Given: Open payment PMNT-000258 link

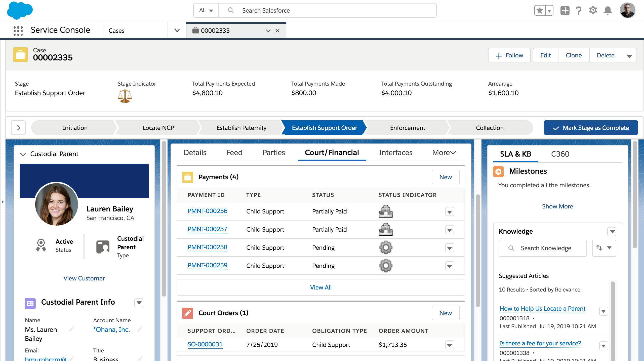Looking at the screenshot, I should click(207, 247).
